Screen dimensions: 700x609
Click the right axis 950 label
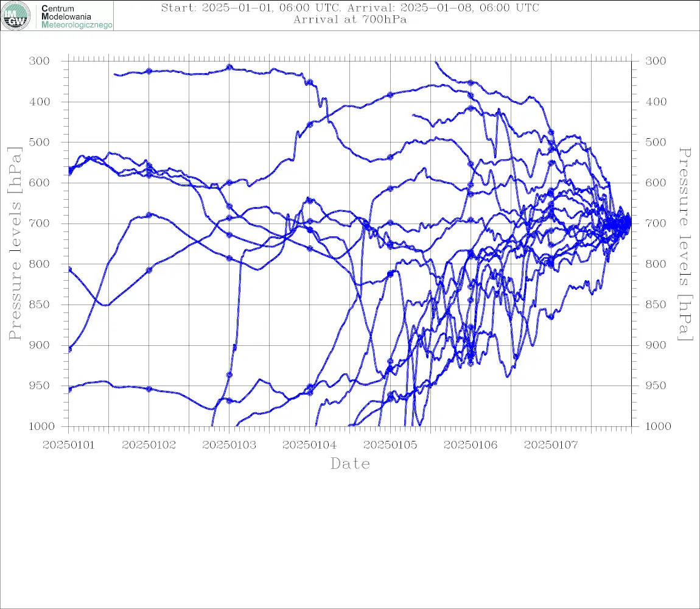click(656, 385)
